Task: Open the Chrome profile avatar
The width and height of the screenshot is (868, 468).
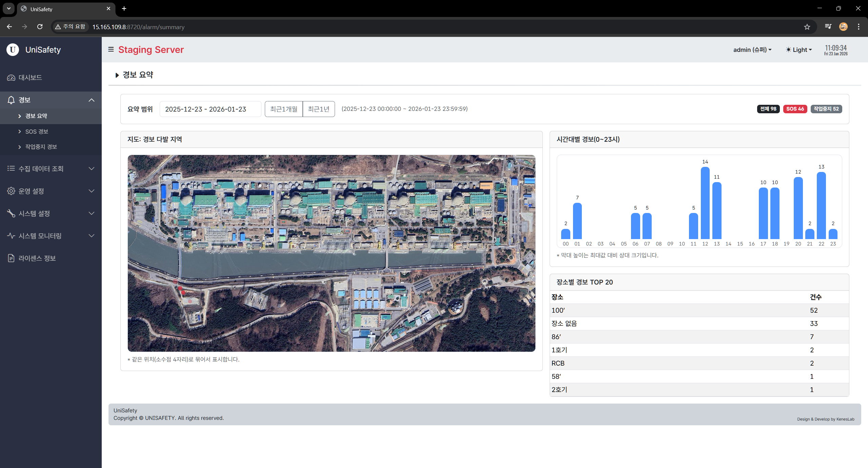Action: (x=844, y=27)
